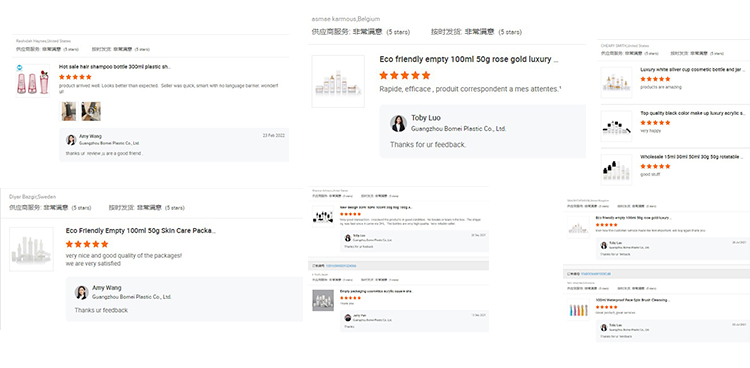Select Guangzhou Bomei company name under Amy Wang, Sweden review
The height and width of the screenshot is (368, 750).
point(132,297)
